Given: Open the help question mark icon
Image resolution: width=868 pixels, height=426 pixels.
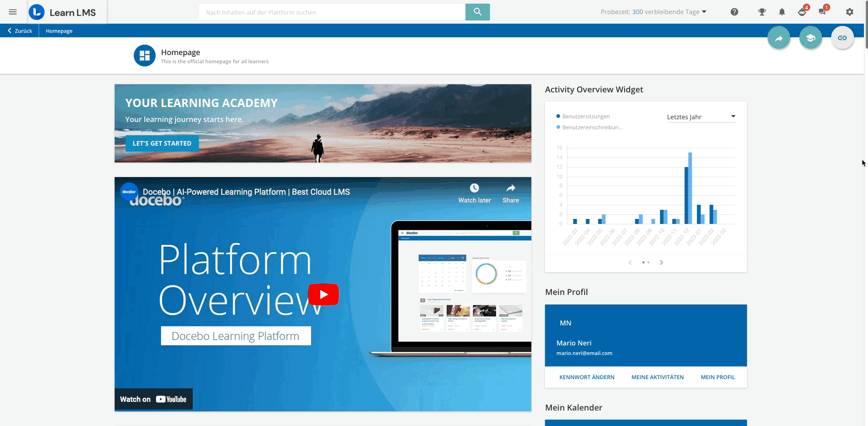Looking at the screenshot, I should click(x=734, y=12).
